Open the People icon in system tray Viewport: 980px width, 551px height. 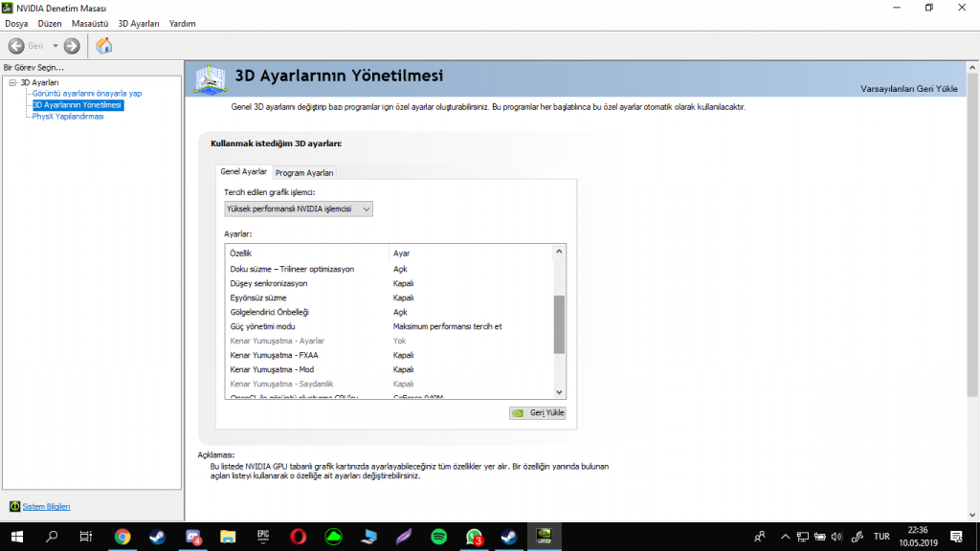759,537
